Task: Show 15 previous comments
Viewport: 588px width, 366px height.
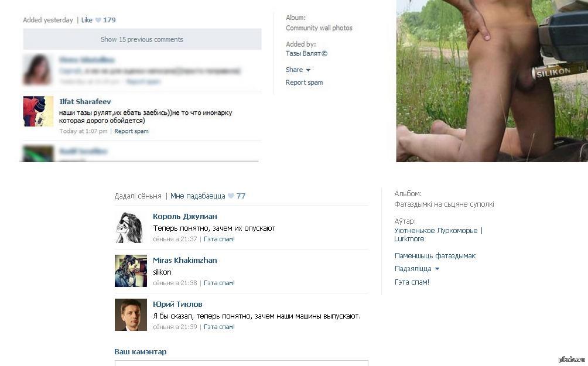Action: click(x=142, y=39)
